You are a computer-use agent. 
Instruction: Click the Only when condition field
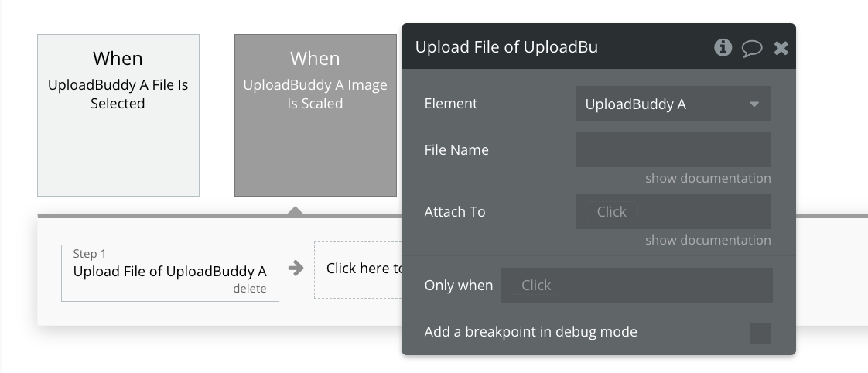637,285
